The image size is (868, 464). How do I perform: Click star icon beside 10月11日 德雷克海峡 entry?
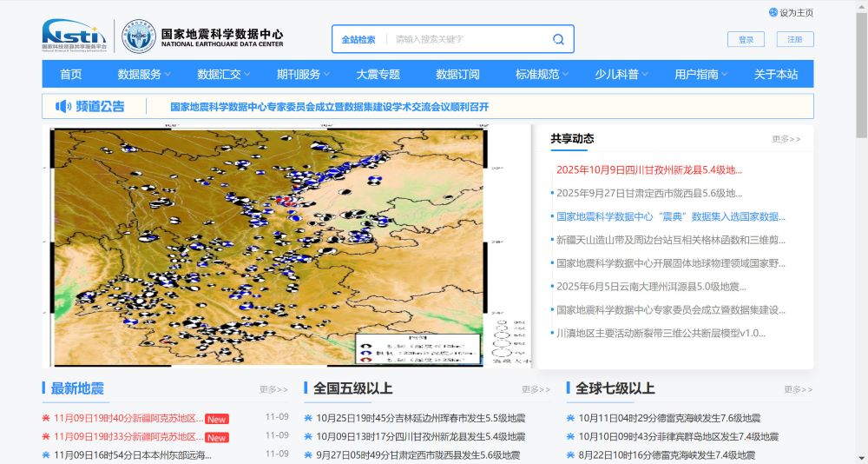point(570,418)
